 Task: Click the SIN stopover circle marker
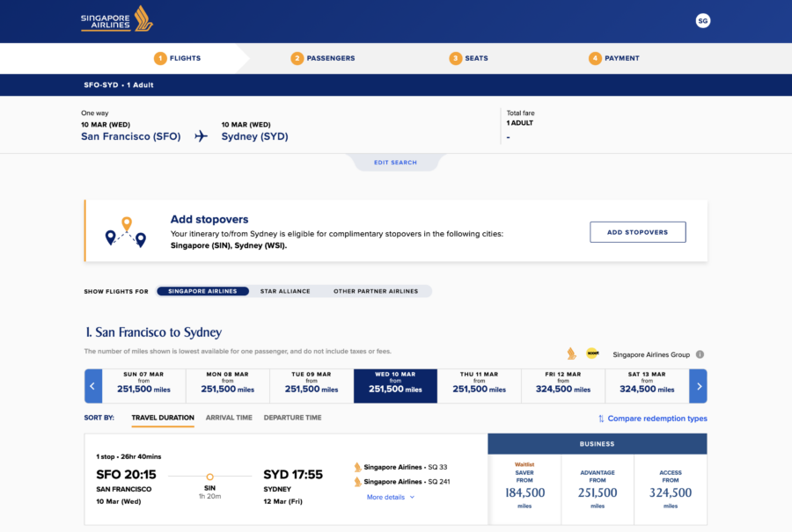[209, 477]
